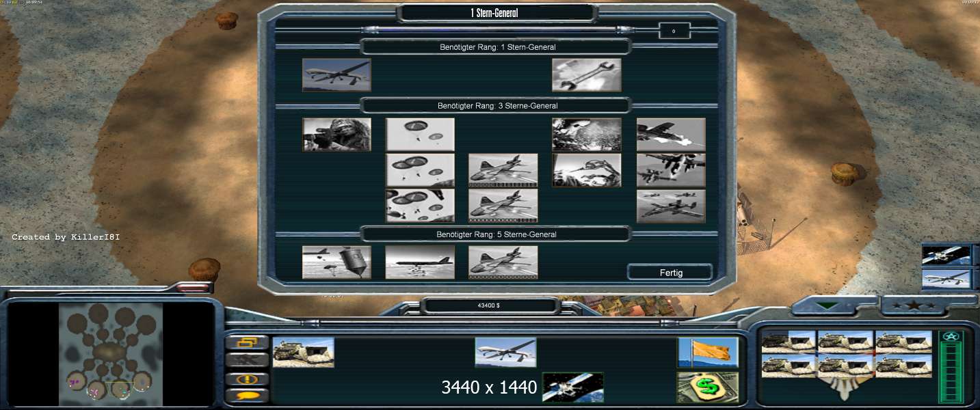Viewport: 980px width, 410px height.
Task: Select the Spy Drone power in rank 1
Action: [336, 74]
